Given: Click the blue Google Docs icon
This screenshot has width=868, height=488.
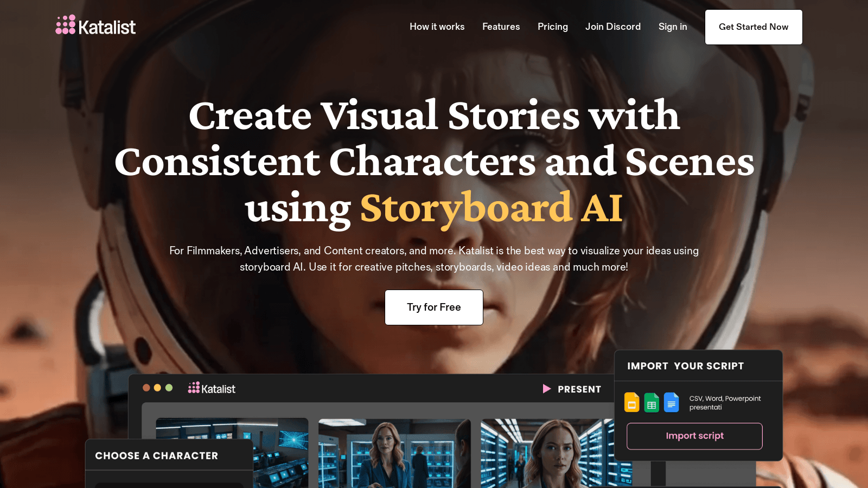Looking at the screenshot, I should tap(671, 402).
